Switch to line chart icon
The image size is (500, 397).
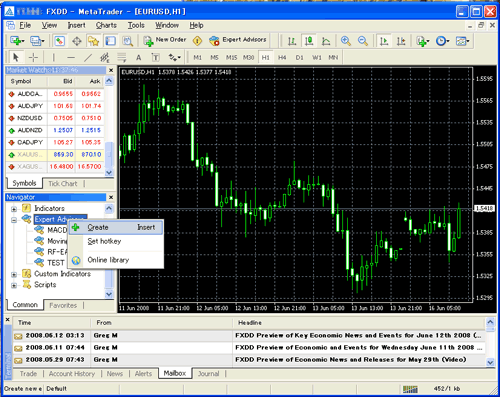(x=326, y=41)
